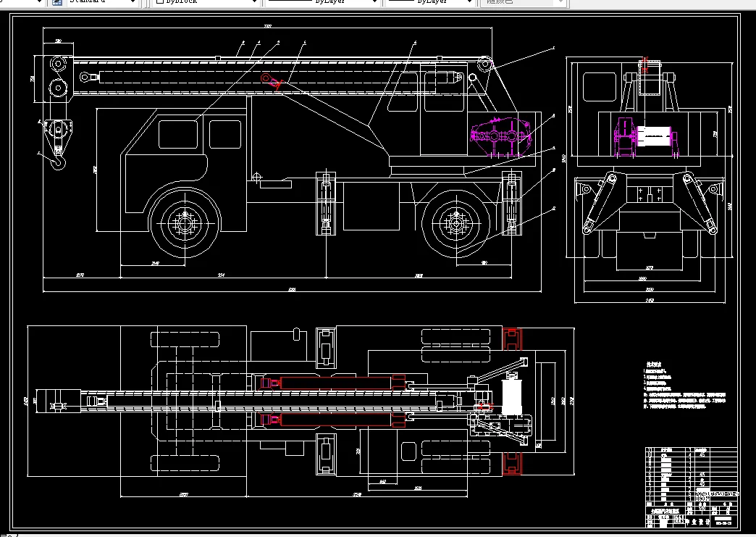Open the ByLayer linetype dropdown beside ByBlock
Image resolution: width=756 pixels, height=537 pixels.
[374, 2]
